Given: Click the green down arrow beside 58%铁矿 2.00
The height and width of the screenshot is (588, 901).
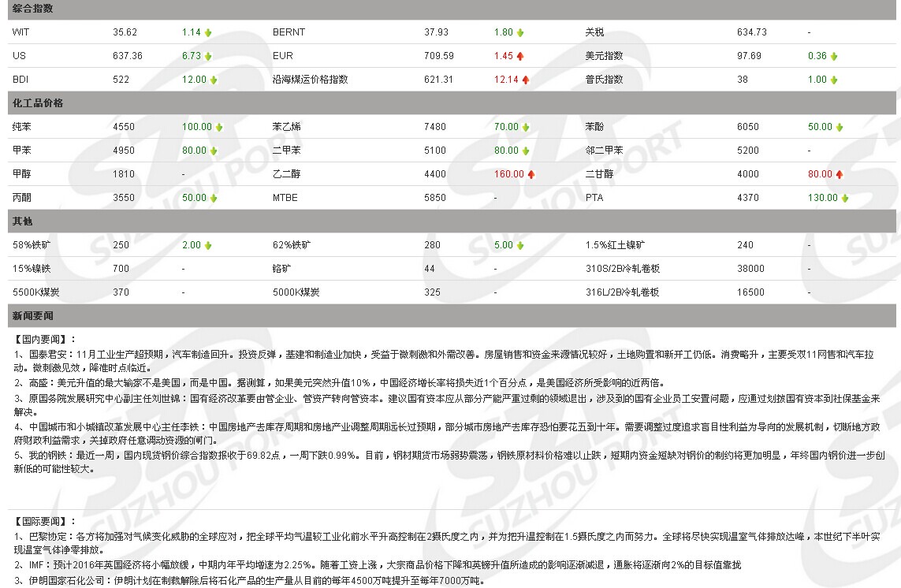Looking at the screenshot, I should [208, 245].
